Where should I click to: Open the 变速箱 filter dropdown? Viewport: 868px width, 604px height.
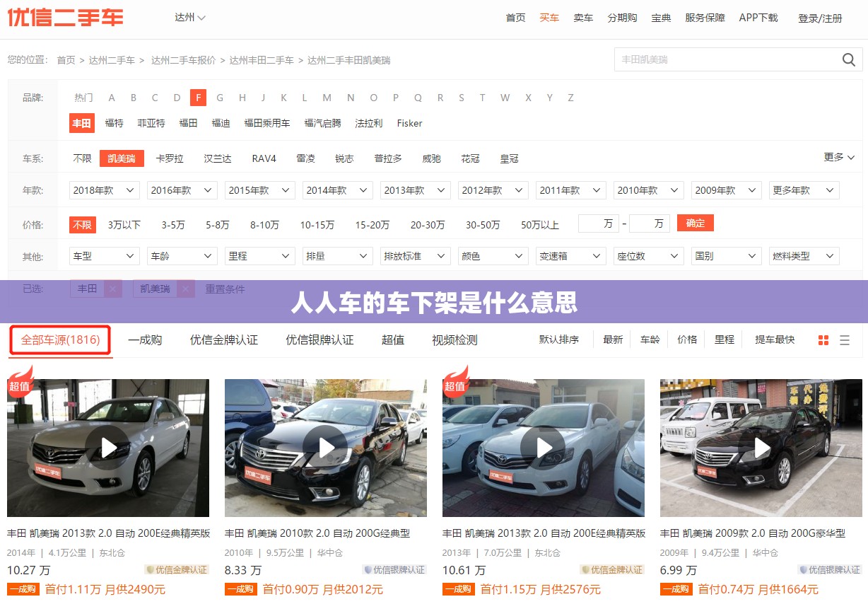[x=571, y=256]
